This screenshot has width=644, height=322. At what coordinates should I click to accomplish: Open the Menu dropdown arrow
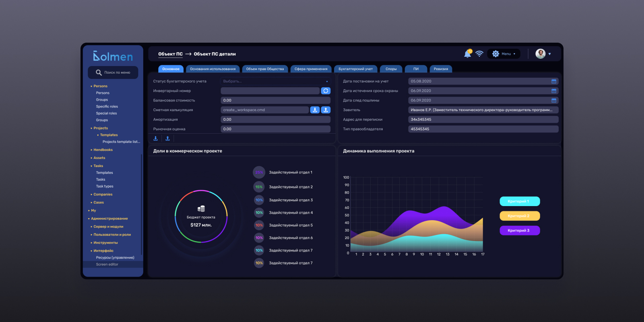(514, 54)
